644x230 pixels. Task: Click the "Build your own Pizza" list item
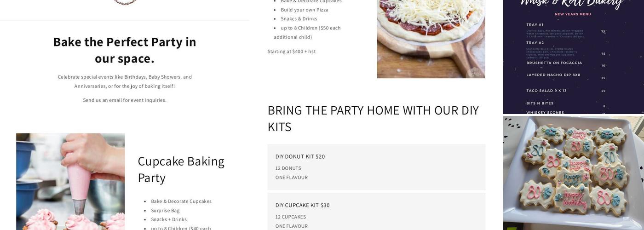click(x=305, y=10)
